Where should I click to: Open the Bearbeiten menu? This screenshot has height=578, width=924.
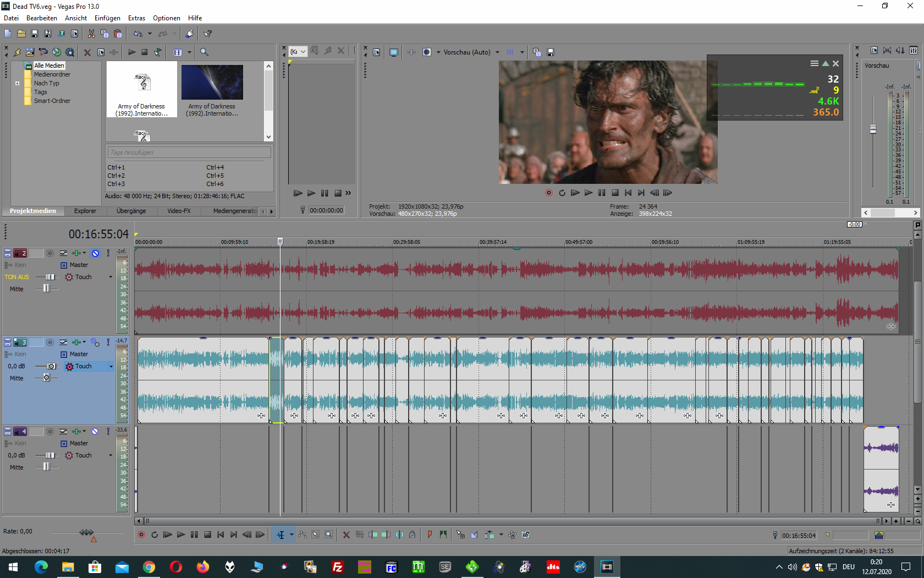(x=42, y=18)
